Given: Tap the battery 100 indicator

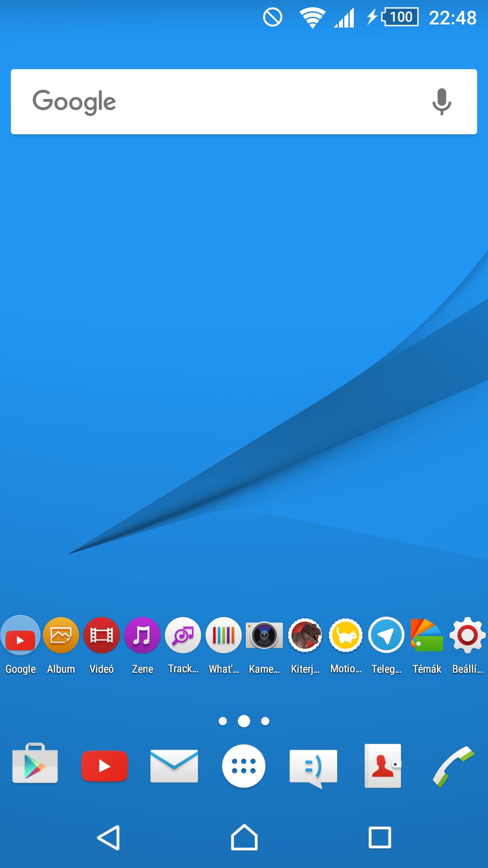Looking at the screenshot, I should point(400,17).
